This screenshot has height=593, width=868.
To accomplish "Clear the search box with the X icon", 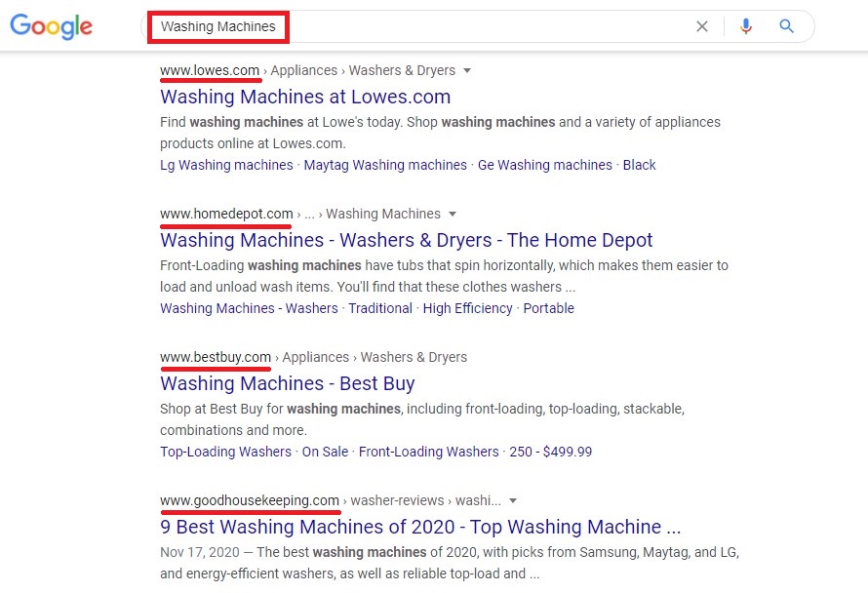I will pyautogui.click(x=702, y=26).
